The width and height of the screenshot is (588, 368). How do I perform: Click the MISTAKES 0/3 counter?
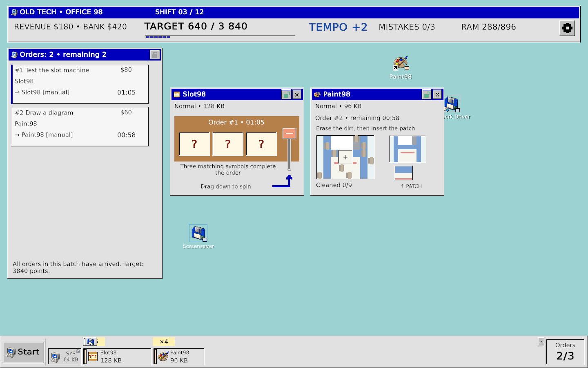tap(407, 27)
